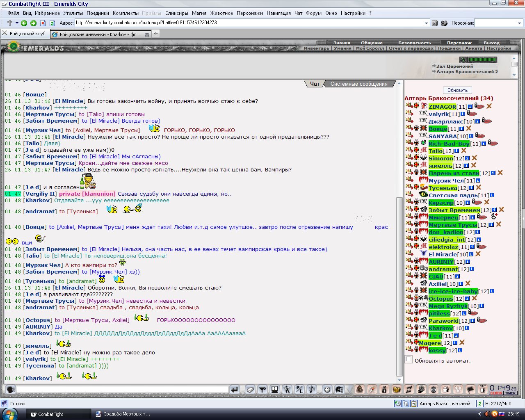Clear the chat with the eraser icon

pyautogui.click(x=250, y=389)
